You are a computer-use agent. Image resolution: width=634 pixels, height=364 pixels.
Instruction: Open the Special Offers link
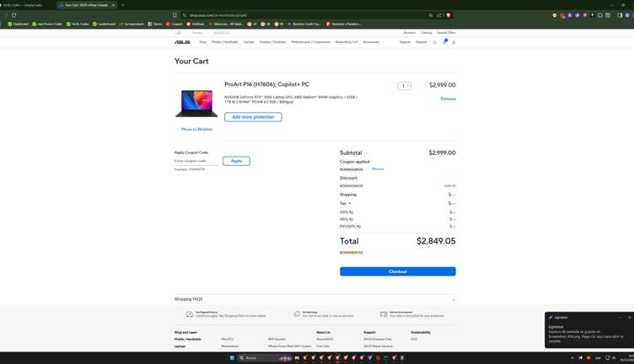(446, 33)
